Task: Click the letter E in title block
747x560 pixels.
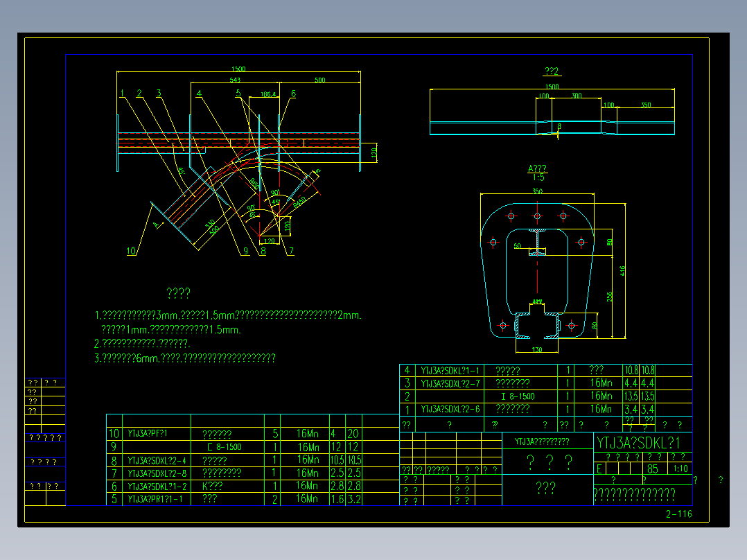Action: pos(599,469)
